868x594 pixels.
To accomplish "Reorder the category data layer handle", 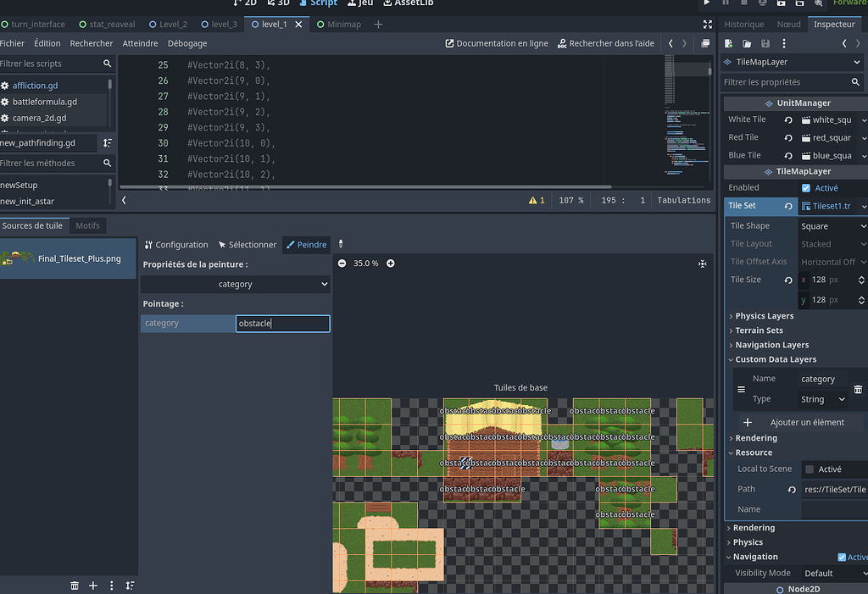I will (x=741, y=389).
